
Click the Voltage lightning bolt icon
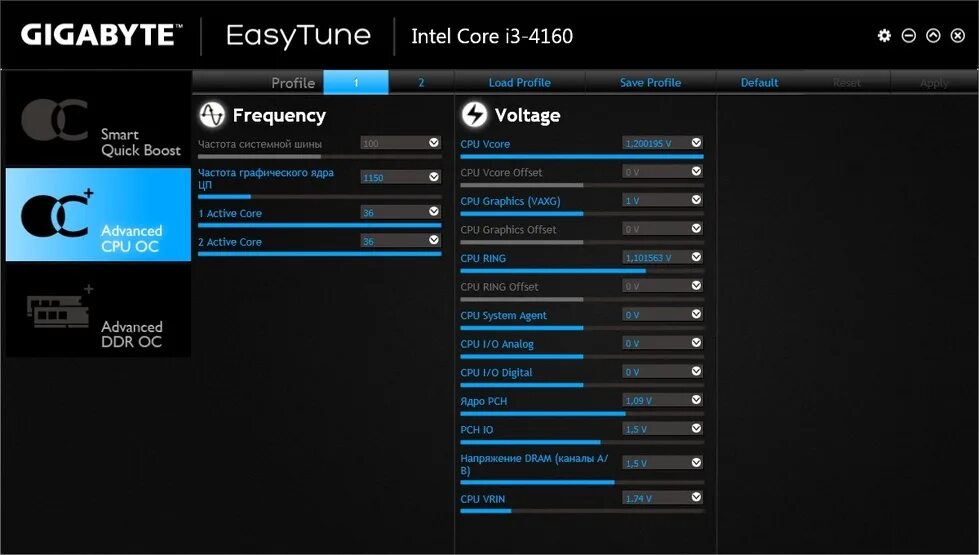point(474,115)
